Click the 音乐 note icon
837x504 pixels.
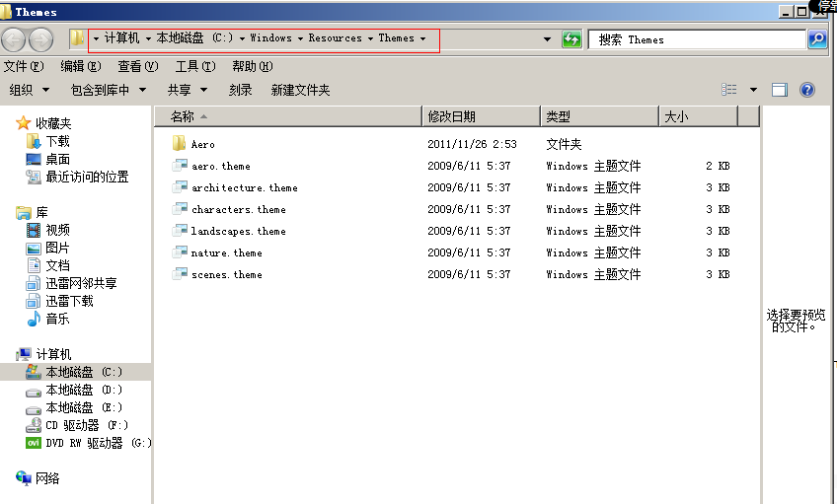point(34,319)
